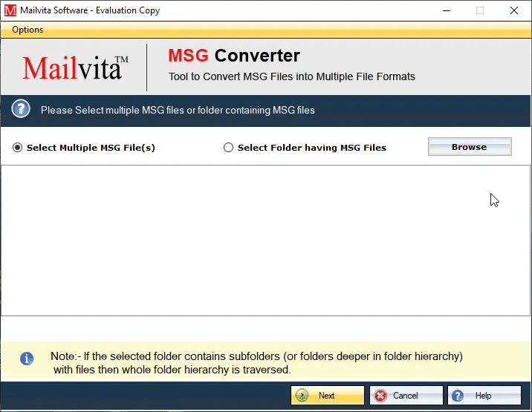532x412 pixels.
Task: Cancel the conversion wizard
Action: coord(406,396)
